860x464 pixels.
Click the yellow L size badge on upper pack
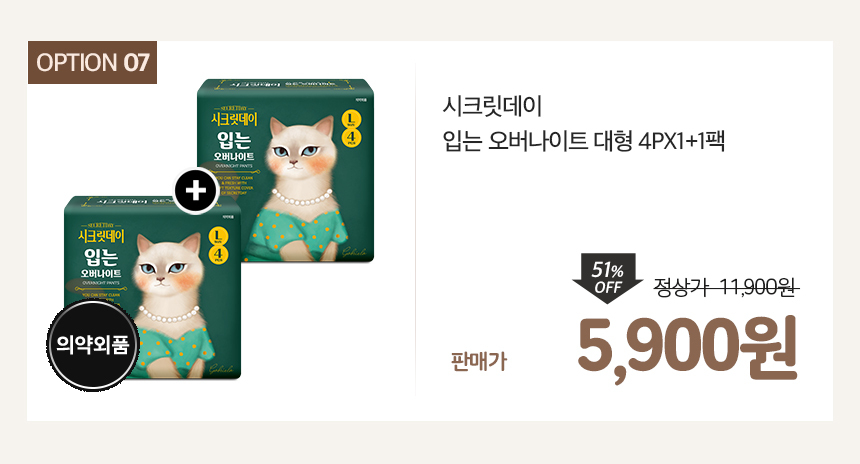pyautogui.click(x=352, y=119)
